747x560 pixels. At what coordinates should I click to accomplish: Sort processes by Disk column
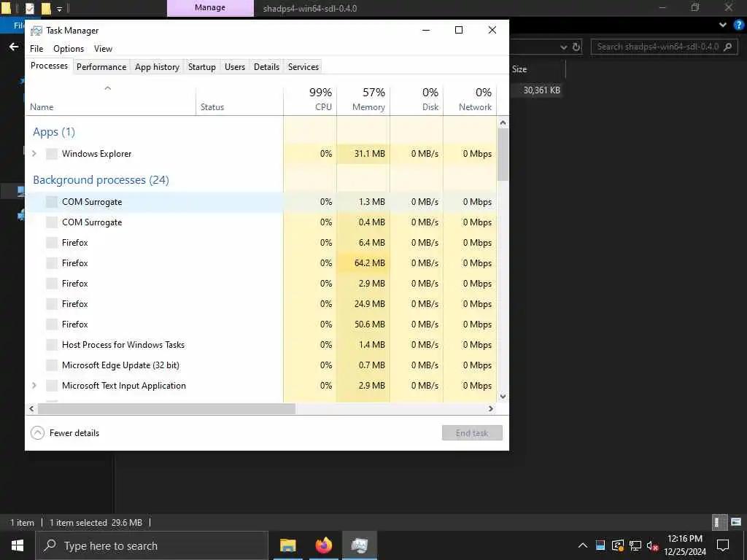[417, 99]
